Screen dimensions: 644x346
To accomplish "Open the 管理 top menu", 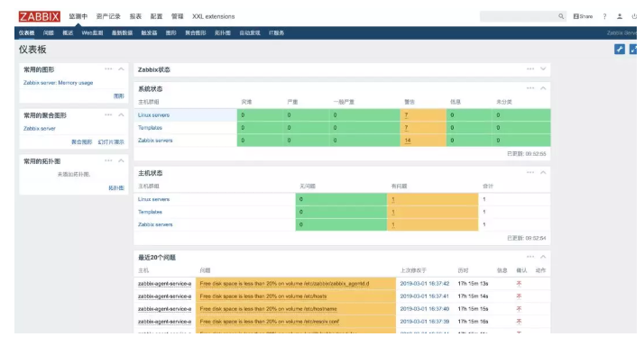I will 177,16.
